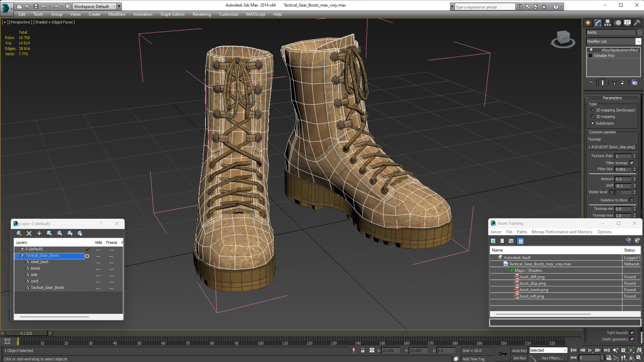
Task: Click the Set Keys key icon
Action: tap(503, 354)
